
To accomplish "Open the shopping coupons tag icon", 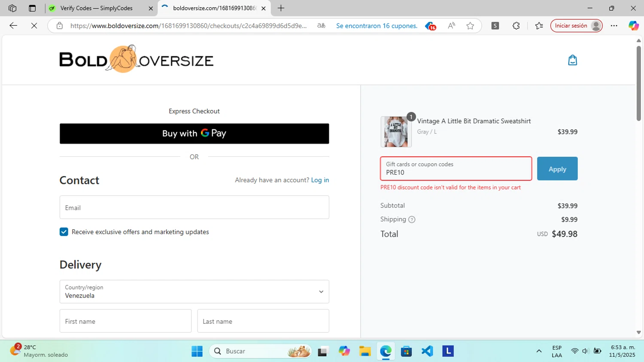I will coord(430,26).
